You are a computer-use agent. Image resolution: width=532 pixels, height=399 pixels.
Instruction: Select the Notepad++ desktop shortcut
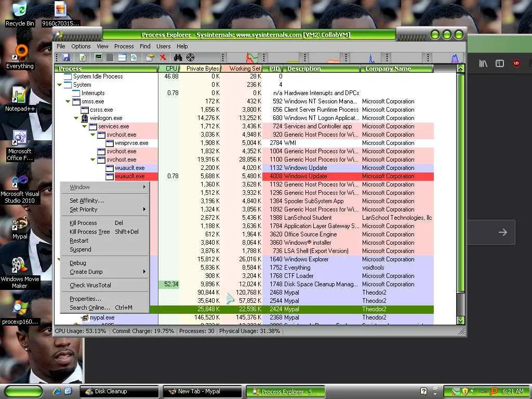(x=20, y=99)
